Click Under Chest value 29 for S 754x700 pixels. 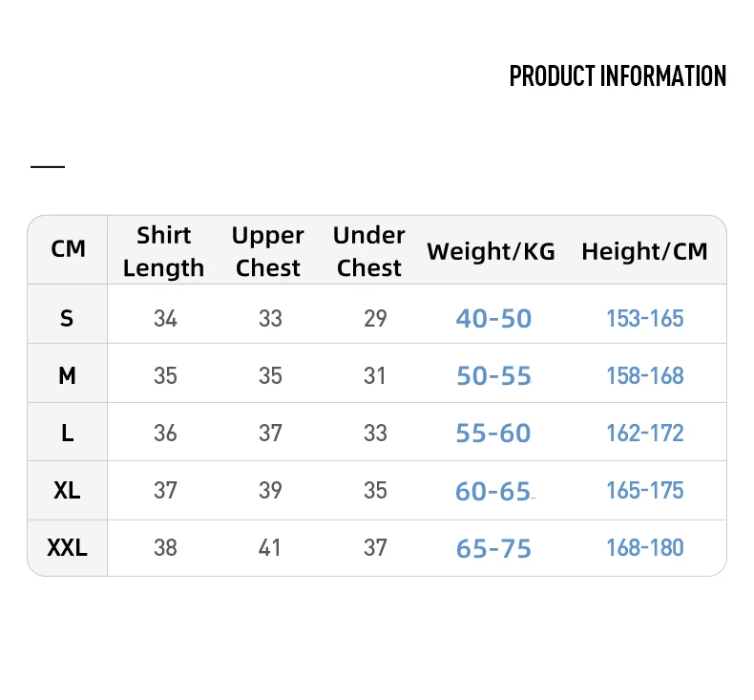coord(375,319)
